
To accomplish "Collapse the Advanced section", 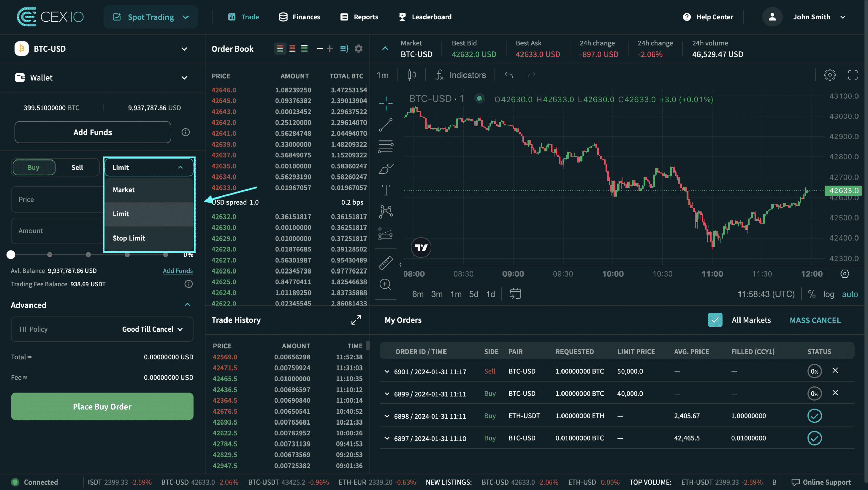I will click(x=187, y=305).
